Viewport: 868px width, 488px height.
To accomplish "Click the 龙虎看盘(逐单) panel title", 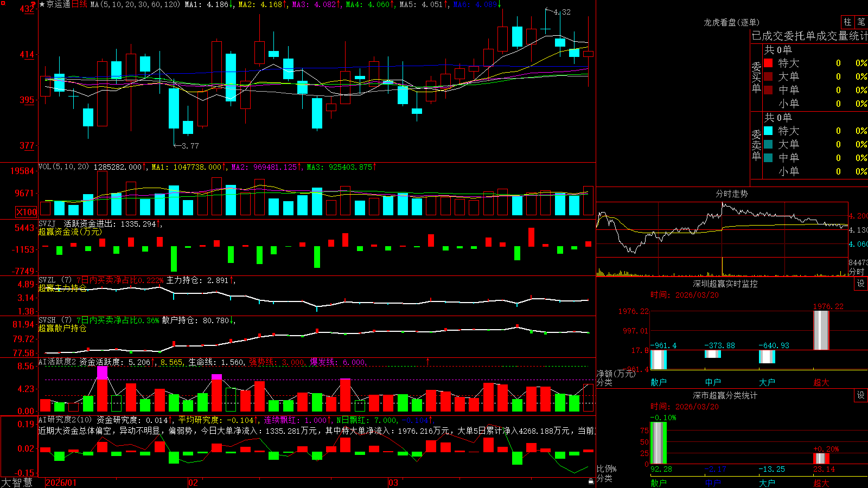I will pyautogui.click(x=731, y=22).
